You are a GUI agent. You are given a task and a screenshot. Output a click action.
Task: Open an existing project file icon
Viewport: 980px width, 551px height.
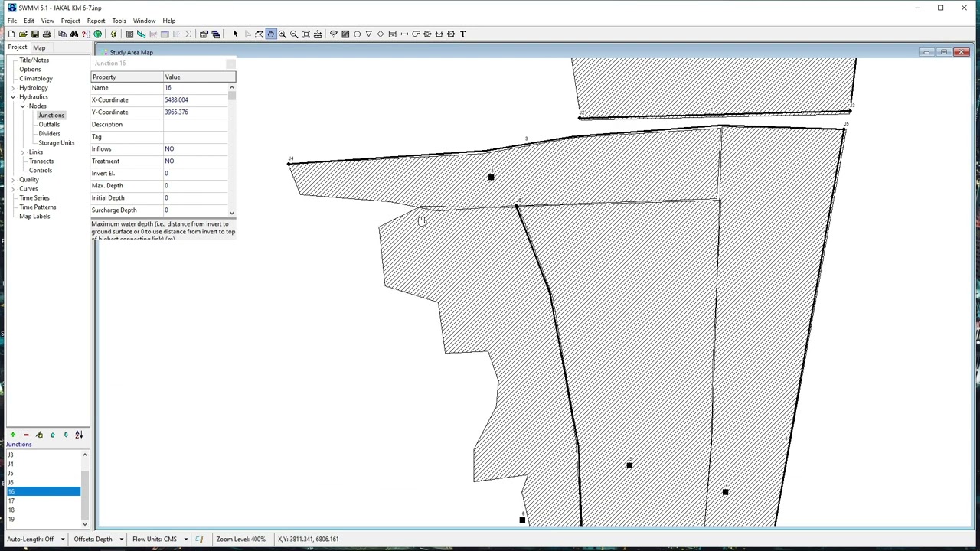pyautogui.click(x=23, y=34)
